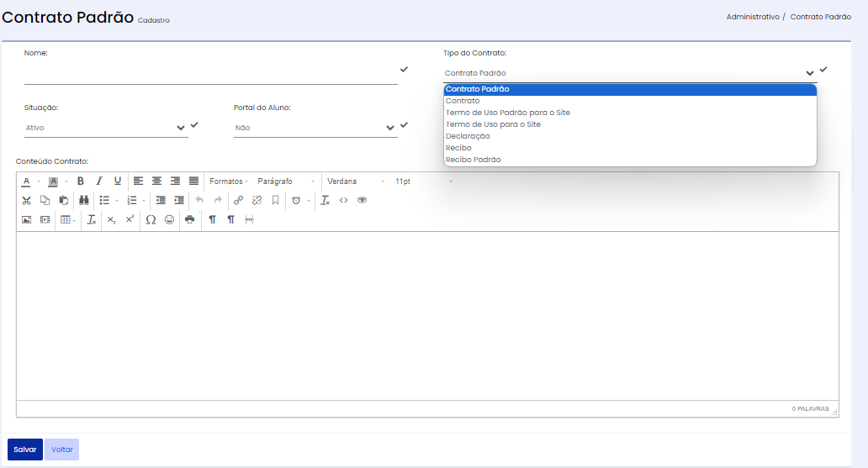Expand the numbered list style arrow
This screenshot has width=868, height=468.
point(144,201)
